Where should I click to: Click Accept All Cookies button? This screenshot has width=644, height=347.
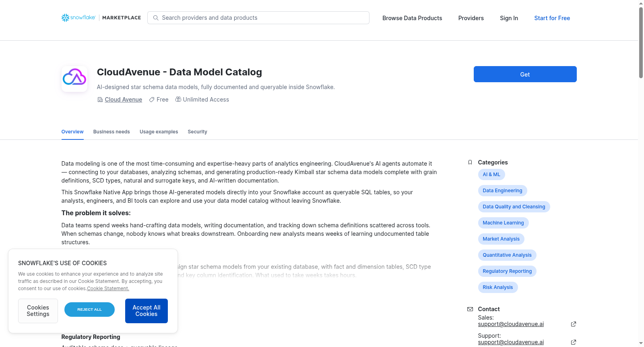click(147, 311)
